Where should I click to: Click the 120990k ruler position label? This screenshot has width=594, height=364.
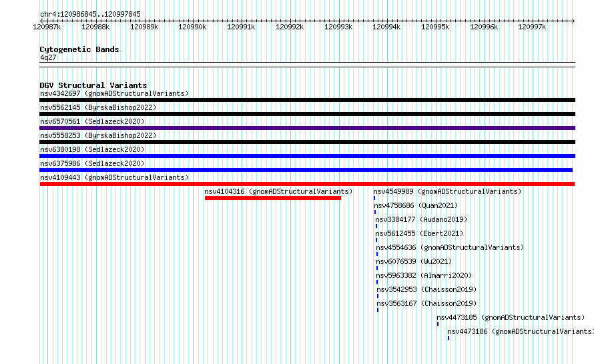pos(192,27)
